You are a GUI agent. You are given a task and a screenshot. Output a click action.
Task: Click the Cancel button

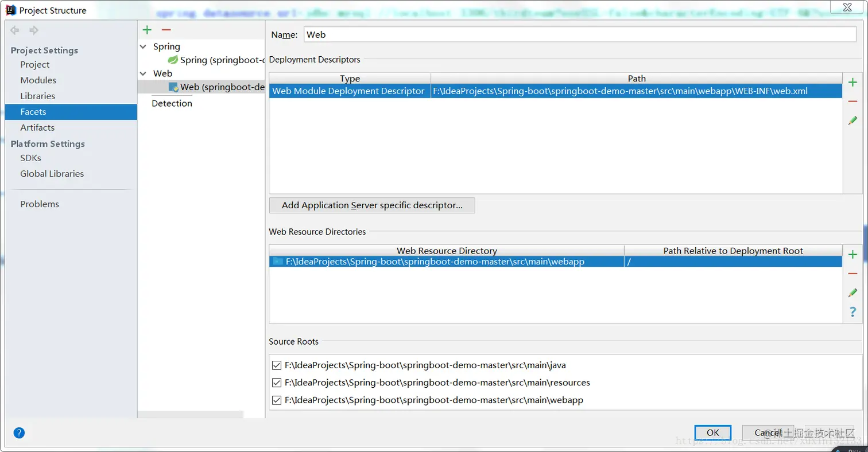768,432
